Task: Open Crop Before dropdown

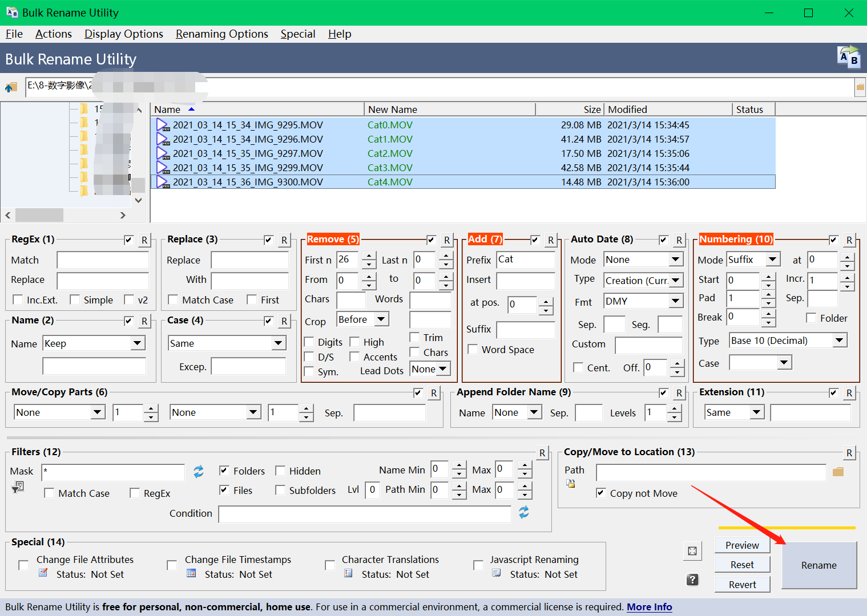Action: click(x=381, y=319)
